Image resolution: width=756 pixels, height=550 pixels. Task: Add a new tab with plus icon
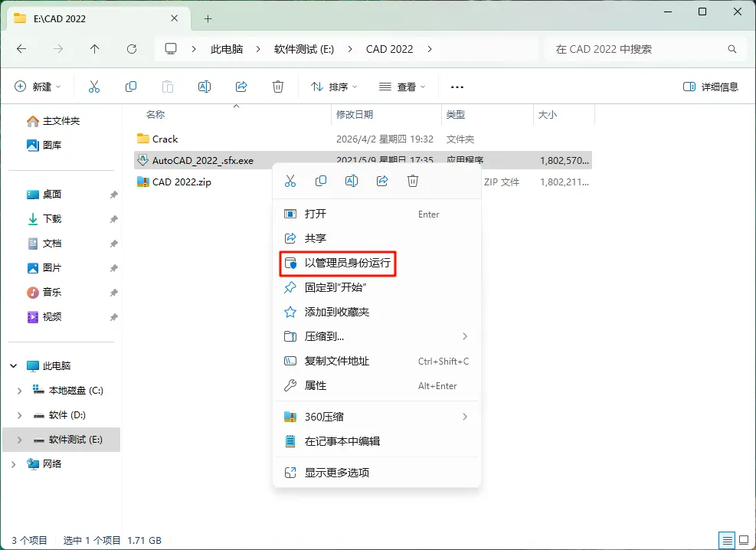tap(208, 19)
